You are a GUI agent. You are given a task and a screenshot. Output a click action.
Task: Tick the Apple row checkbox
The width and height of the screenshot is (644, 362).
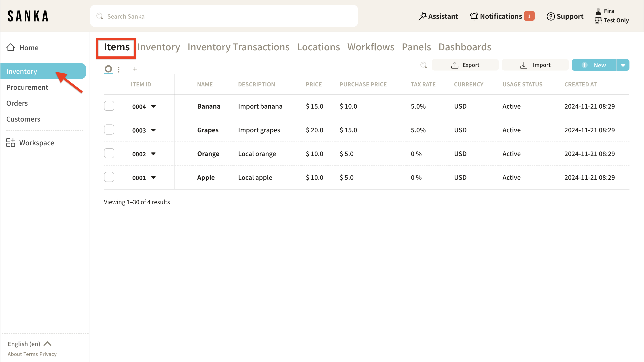109,177
